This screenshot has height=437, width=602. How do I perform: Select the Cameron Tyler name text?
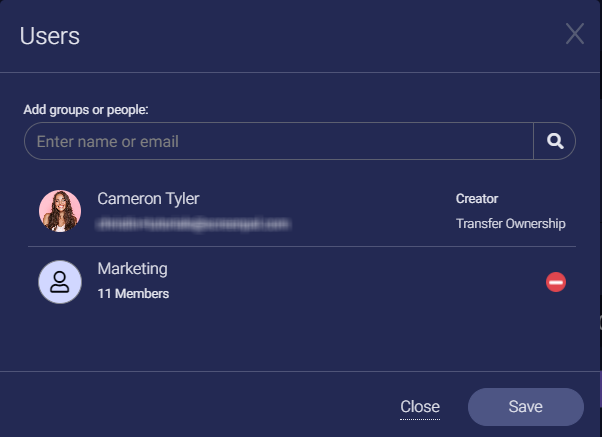148,199
